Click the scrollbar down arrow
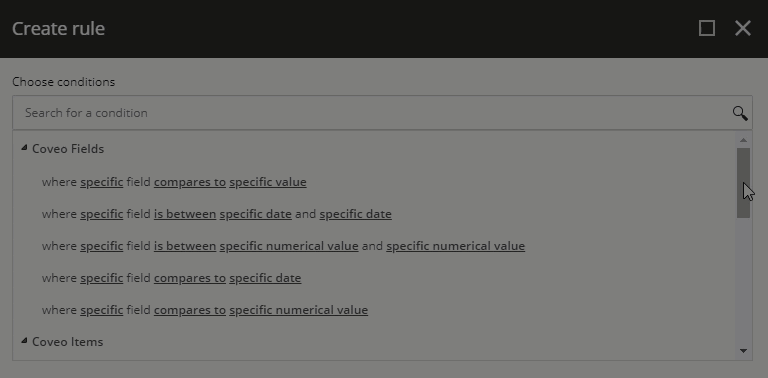This screenshot has width=768, height=378. [x=743, y=351]
